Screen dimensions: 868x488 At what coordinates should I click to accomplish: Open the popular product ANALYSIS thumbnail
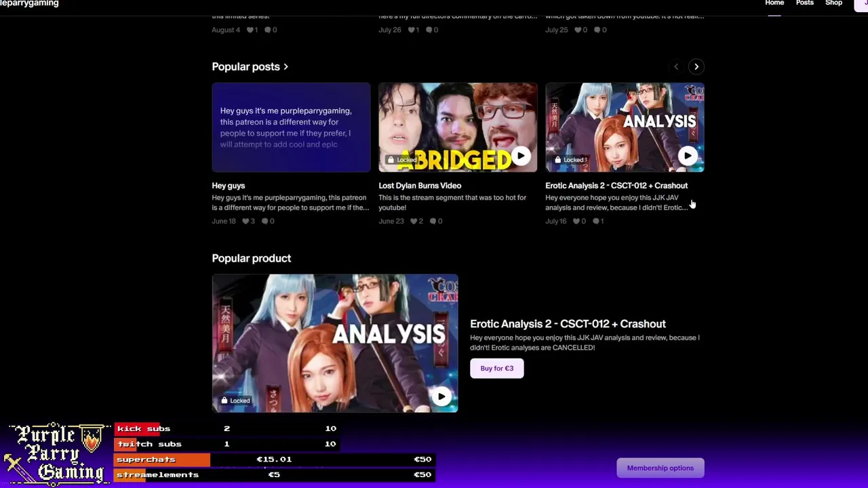[335, 343]
